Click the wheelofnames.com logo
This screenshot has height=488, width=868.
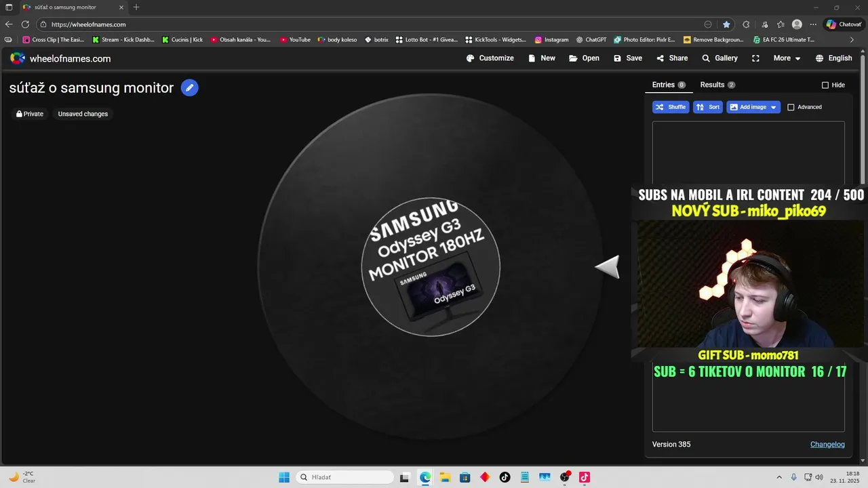click(60, 58)
